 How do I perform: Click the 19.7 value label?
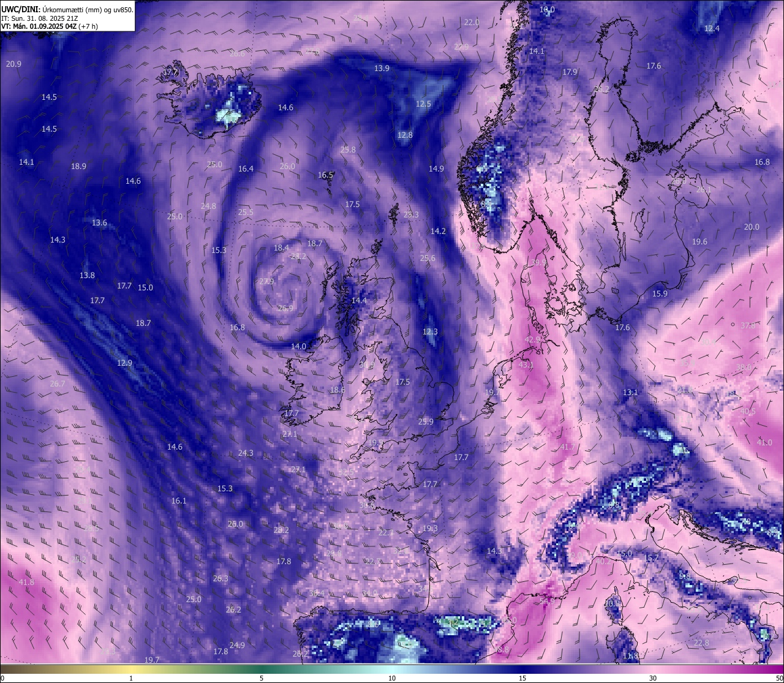pyautogui.click(x=152, y=660)
